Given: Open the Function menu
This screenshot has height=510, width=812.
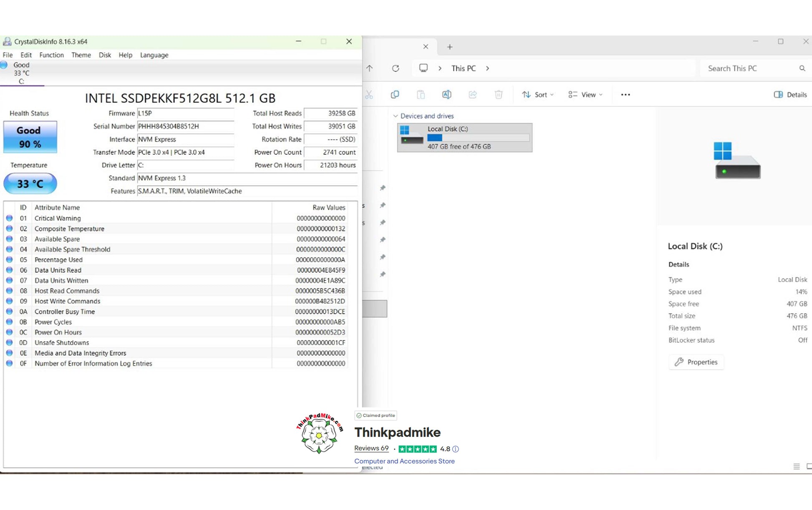Looking at the screenshot, I should point(51,55).
